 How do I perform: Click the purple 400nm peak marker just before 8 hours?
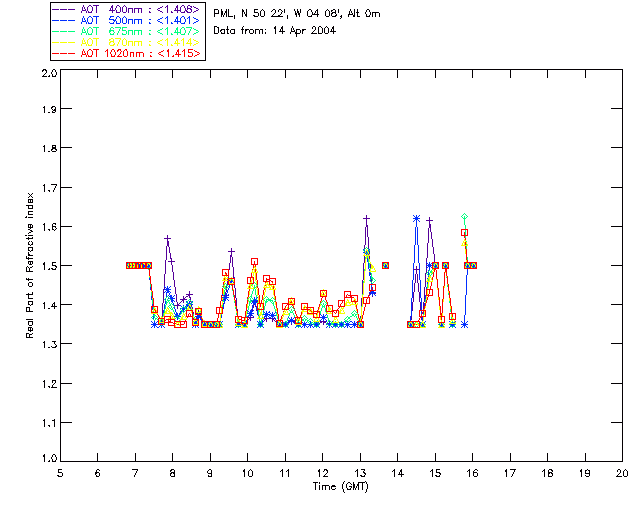tap(167, 238)
